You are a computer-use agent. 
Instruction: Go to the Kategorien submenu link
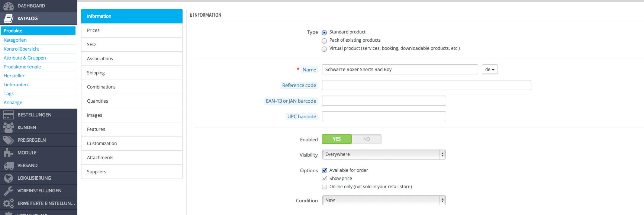click(x=15, y=40)
